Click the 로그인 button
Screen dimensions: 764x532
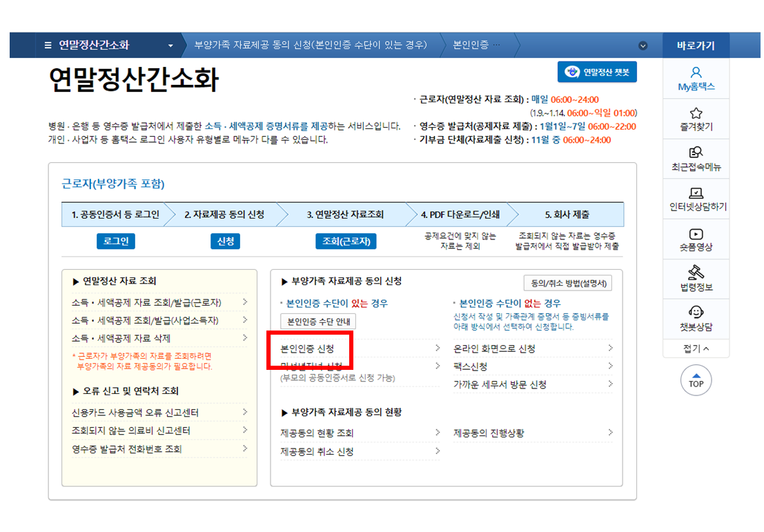[x=116, y=241]
